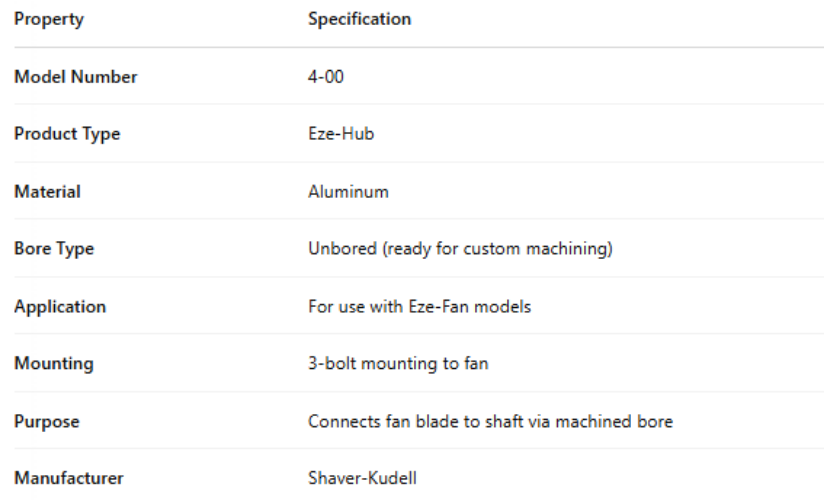Select the Bore Type label

(x=54, y=249)
